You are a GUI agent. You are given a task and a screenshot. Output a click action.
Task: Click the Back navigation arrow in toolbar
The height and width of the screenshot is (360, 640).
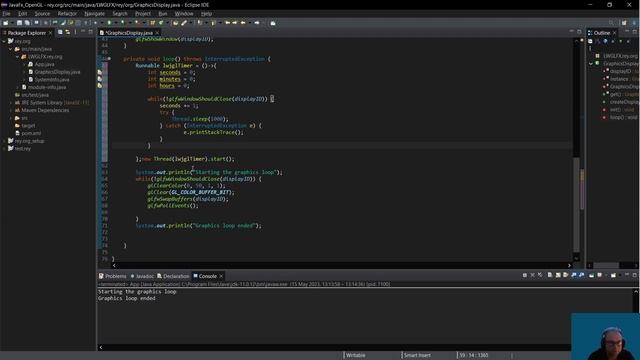pos(244,23)
